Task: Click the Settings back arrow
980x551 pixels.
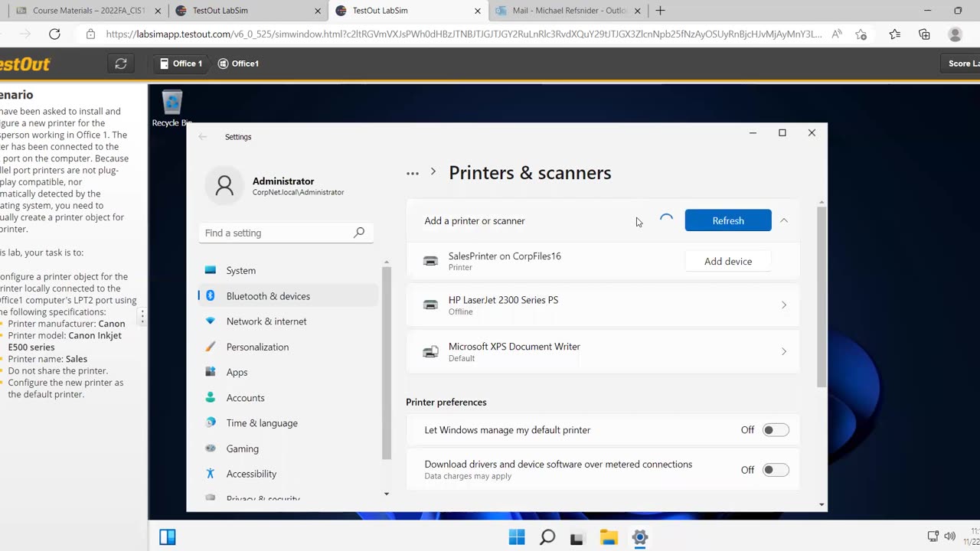Action: pyautogui.click(x=203, y=137)
